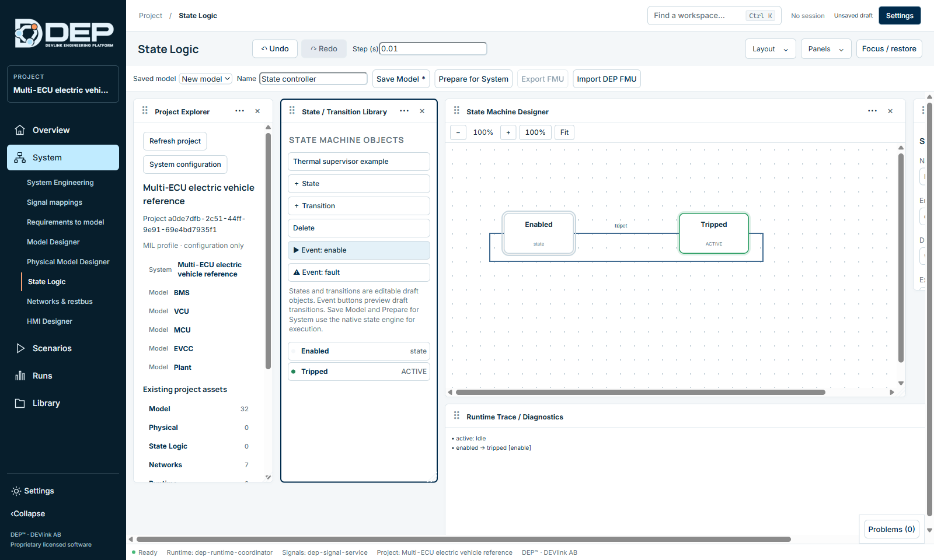
Task: Open State / Transition Library options menu
Action: 404,111
